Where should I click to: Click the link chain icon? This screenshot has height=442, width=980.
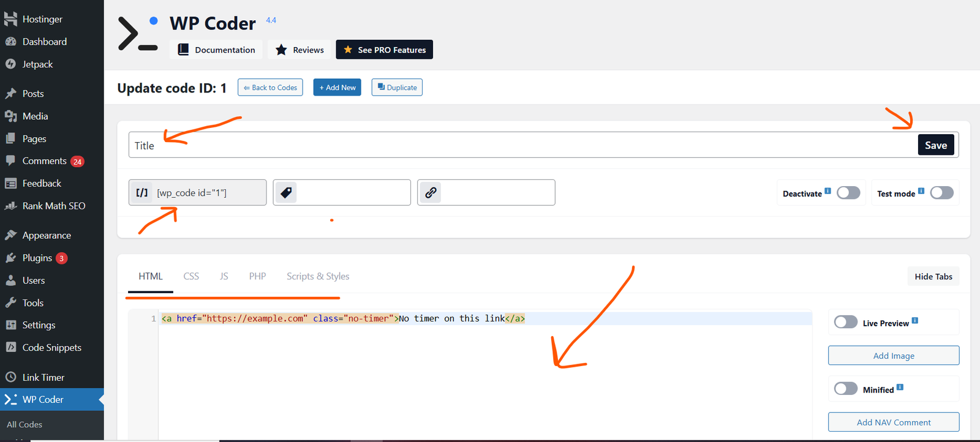click(431, 193)
